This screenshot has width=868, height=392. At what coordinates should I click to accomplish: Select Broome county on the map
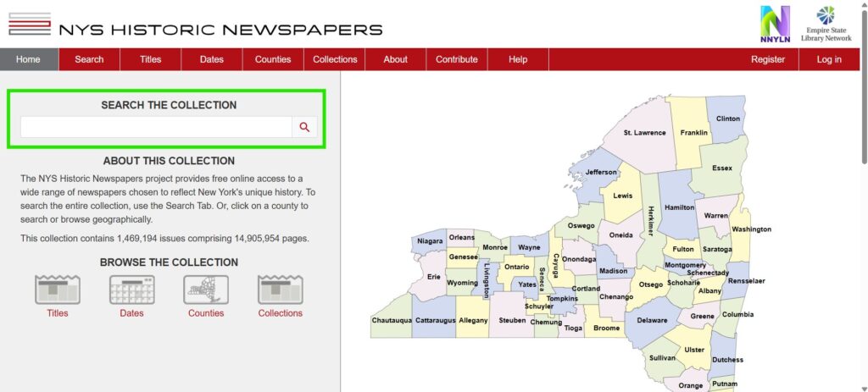tap(605, 328)
